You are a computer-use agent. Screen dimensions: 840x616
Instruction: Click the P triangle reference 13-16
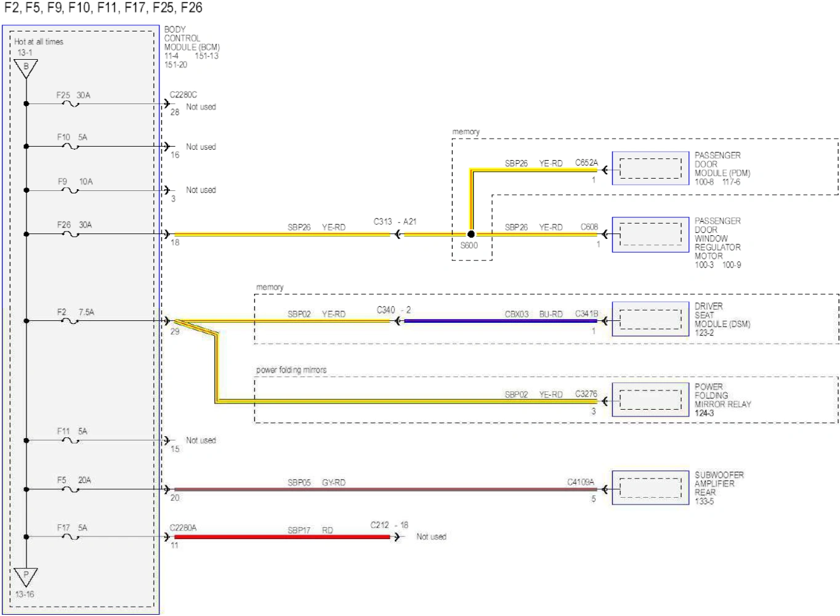tap(26, 576)
